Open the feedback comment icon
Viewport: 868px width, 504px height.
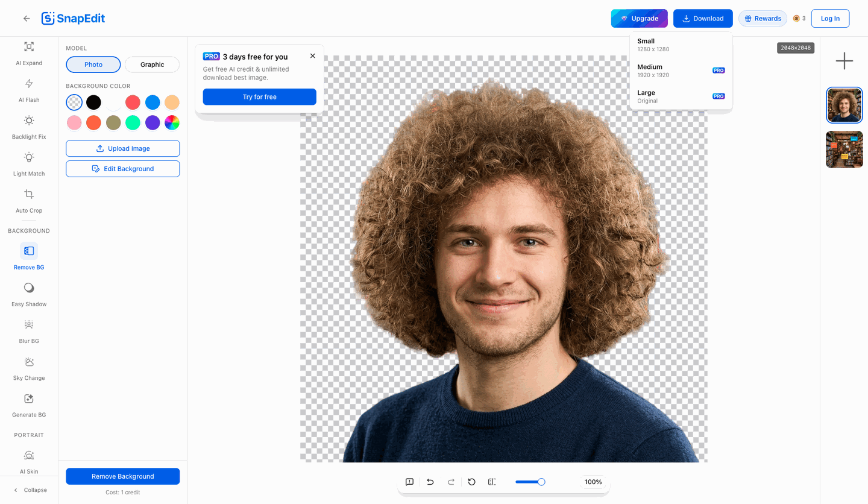409,482
